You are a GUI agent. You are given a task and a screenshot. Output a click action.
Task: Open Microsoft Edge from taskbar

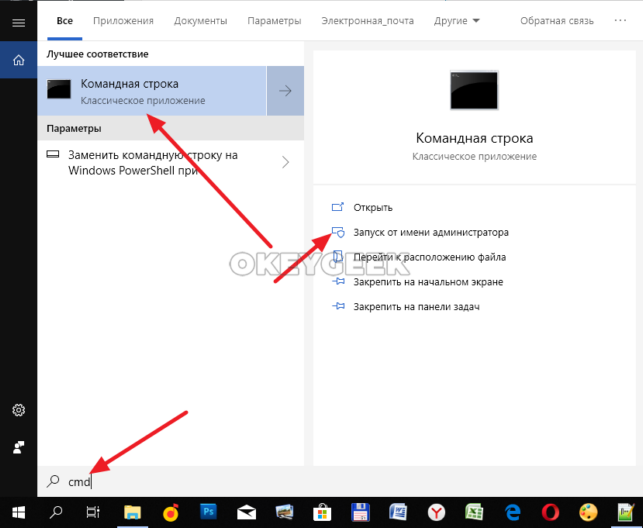point(513,512)
